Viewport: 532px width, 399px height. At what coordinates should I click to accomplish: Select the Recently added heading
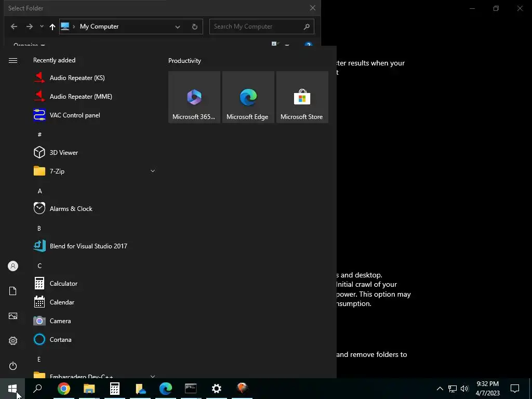[54, 60]
